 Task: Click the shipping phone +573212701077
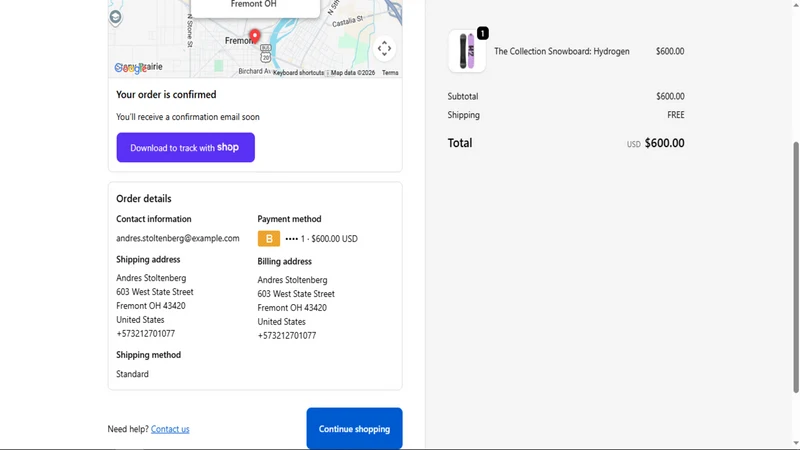tap(145, 334)
